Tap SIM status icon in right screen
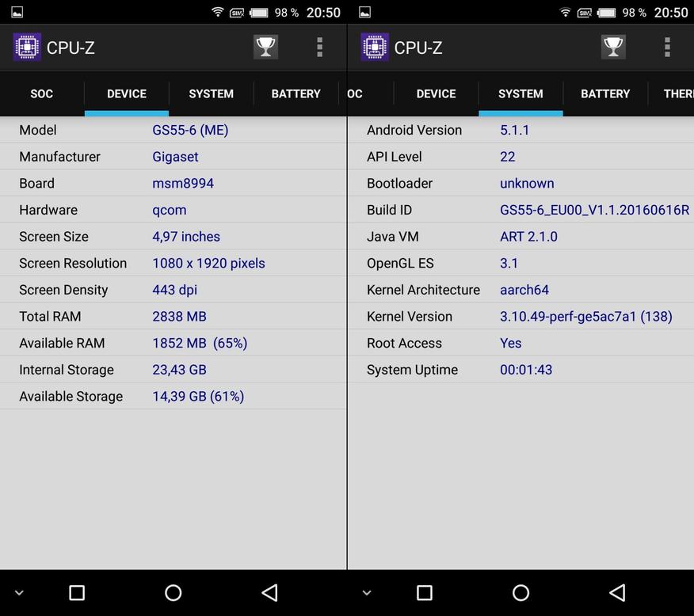Screen dimensions: 694x616 coord(585,13)
